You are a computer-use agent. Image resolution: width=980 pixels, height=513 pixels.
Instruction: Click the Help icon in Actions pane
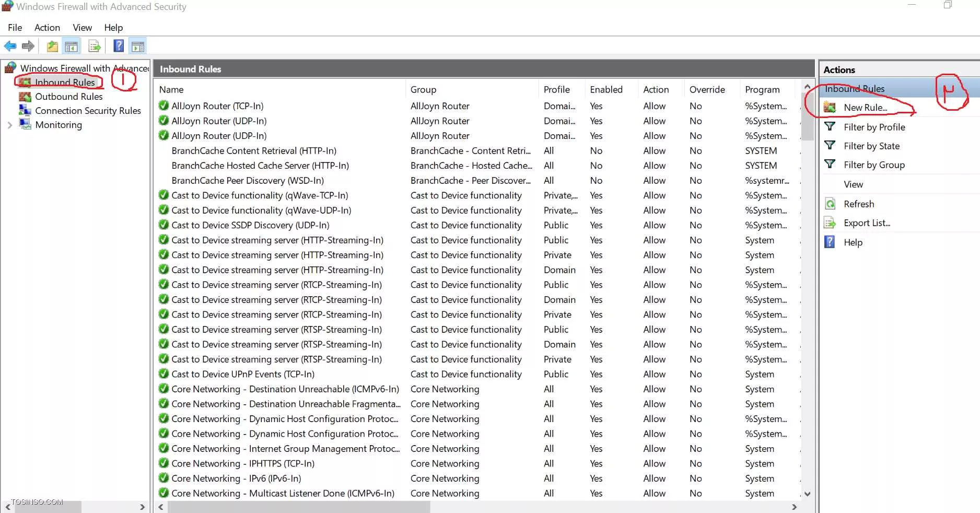tap(830, 242)
